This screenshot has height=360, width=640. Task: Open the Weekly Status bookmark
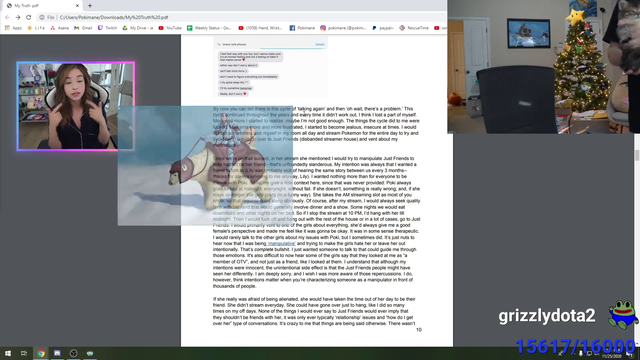pyautogui.click(x=209, y=28)
